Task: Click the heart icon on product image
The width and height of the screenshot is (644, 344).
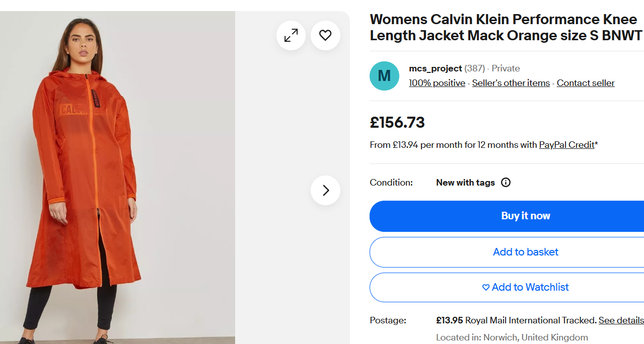Action: 325,36
